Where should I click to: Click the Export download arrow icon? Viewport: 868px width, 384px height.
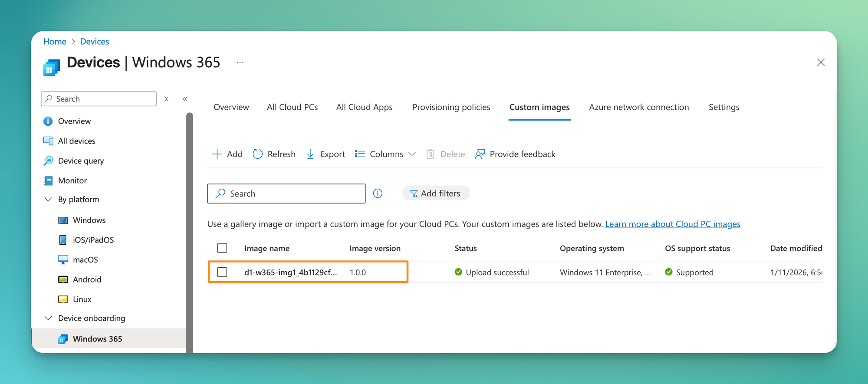310,154
